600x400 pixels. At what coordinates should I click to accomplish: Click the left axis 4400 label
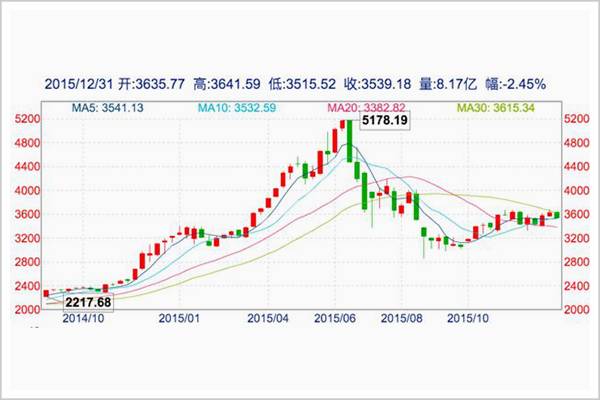click(x=27, y=167)
